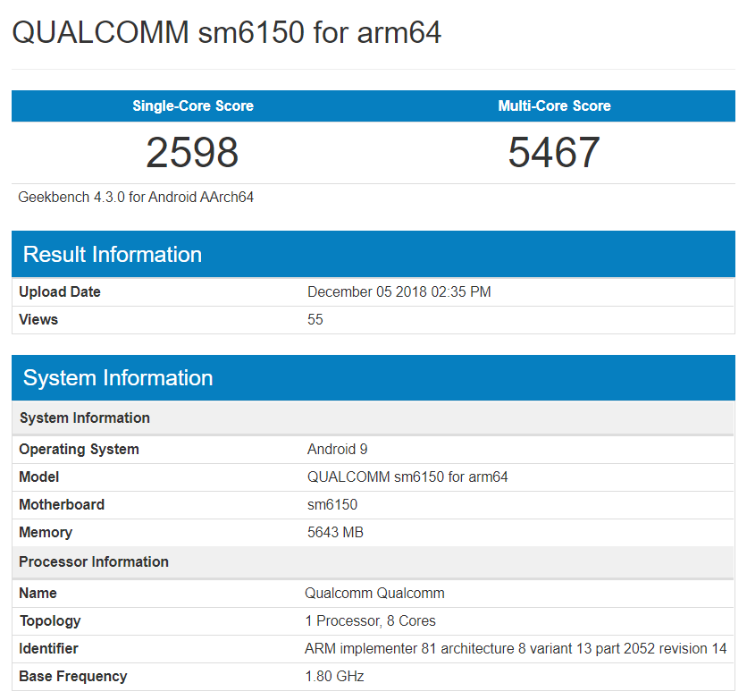Viewport: 747px width, 700px height.
Task: Select the Multi-Core Score header
Action: [x=554, y=105]
